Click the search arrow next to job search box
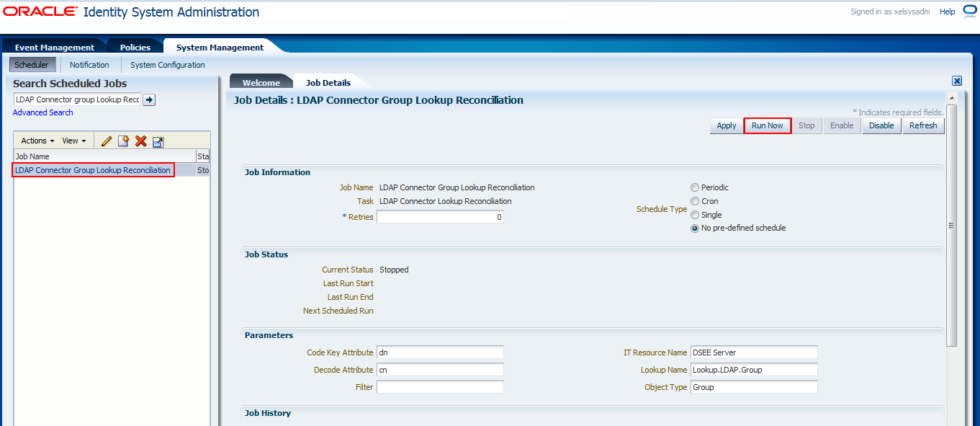980x426 pixels. (148, 99)
